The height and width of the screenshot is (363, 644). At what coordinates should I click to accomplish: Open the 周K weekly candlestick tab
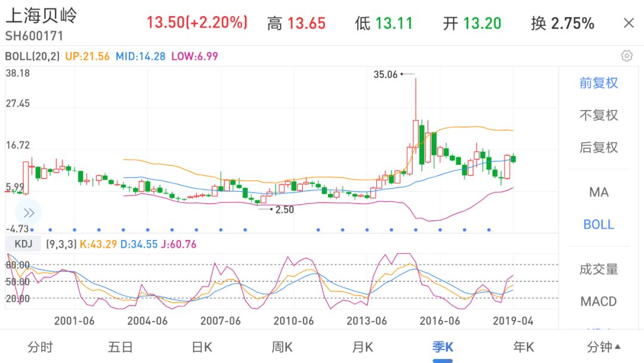click(x=281, y=347)
